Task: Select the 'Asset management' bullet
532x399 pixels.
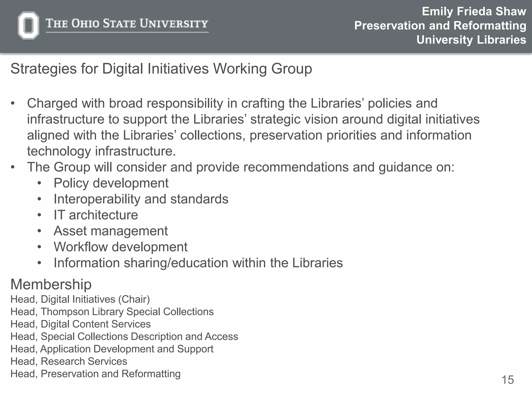Action: 111,231
